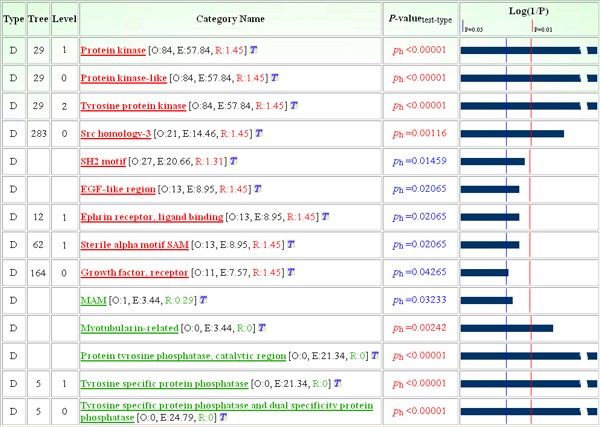This screenshot has height=427, width=600.
Task: Click the T icon beside EGF-like region
Action: coord(258,189)
